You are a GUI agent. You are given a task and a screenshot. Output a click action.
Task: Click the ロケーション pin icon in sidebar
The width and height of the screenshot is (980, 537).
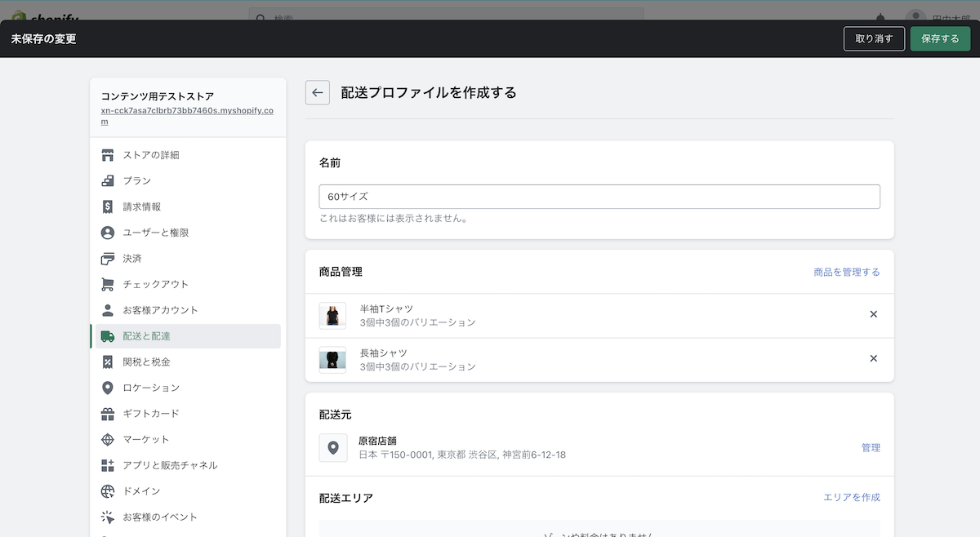[x=107, y=388]
